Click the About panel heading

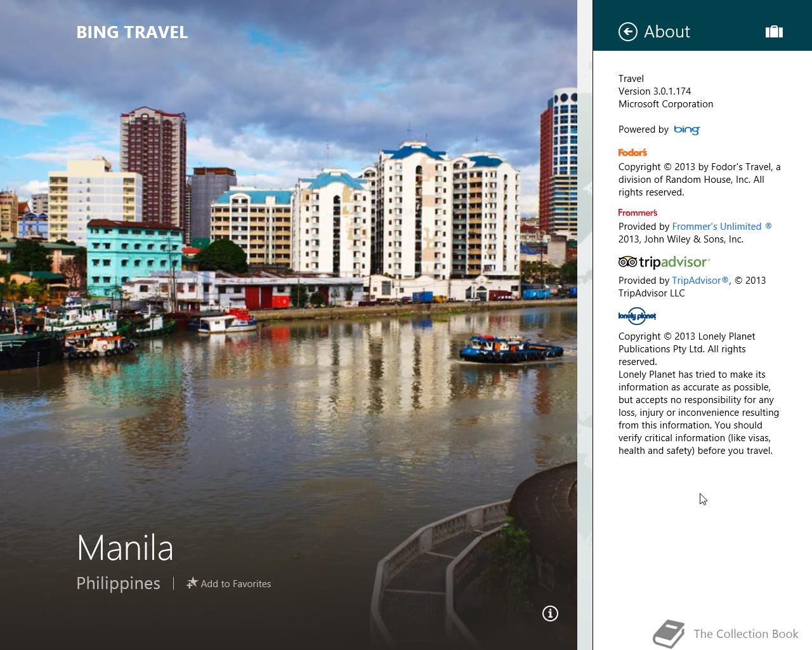667,32
